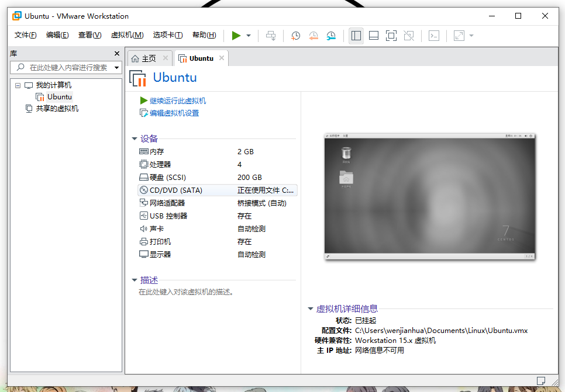Collapse the 虚拟机详细信息 section
The height and width of the screenshot is (392, 565).
(310, 308)
